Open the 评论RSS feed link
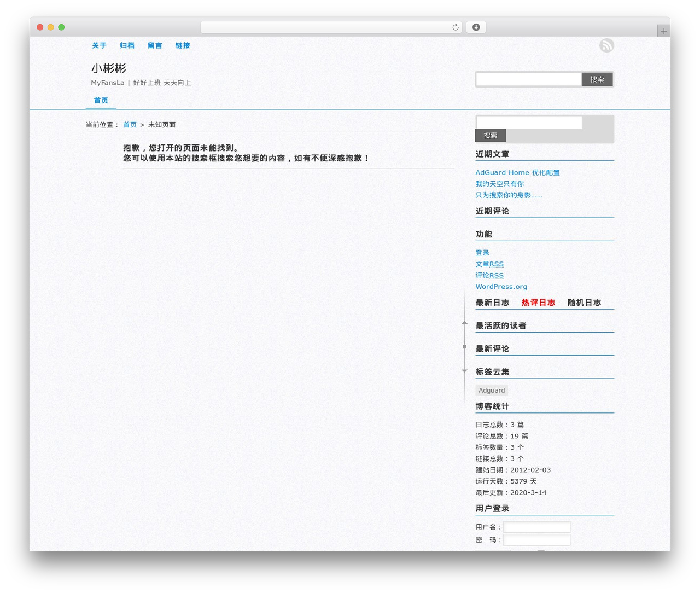Image resolution: width=700 pixels, height=593 pixels. [489, 275]
